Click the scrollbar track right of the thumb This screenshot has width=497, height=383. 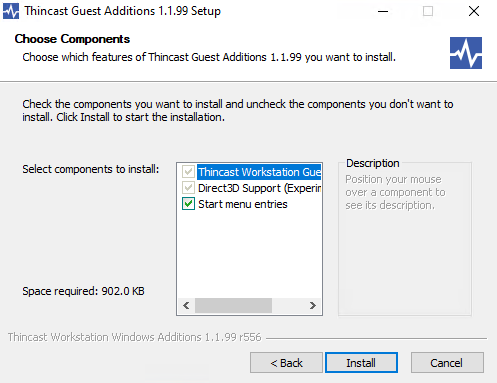point(288,305)
